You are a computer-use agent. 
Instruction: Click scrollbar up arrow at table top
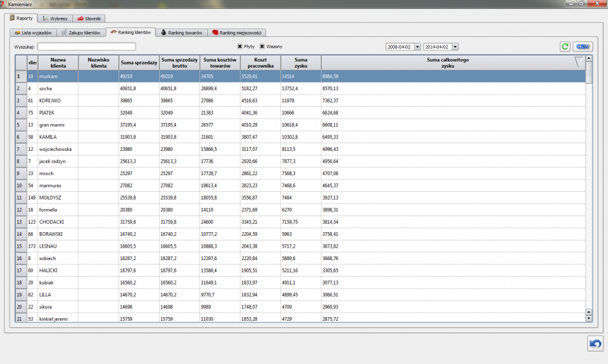click(x=588, y=58)
